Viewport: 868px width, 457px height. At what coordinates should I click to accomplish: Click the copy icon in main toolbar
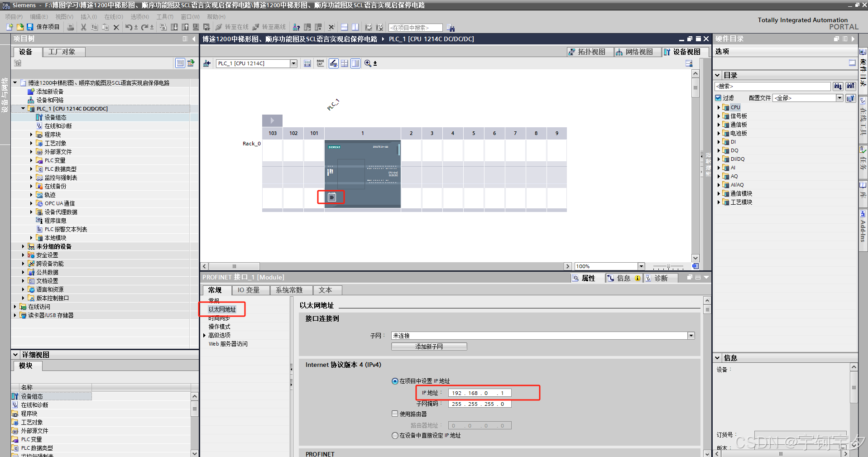point(94,27)
